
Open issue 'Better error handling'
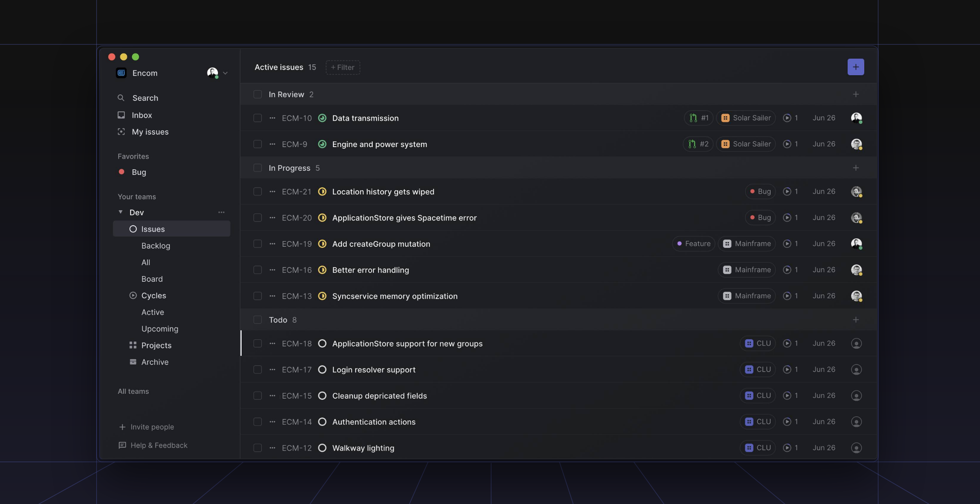pos(371,270)
